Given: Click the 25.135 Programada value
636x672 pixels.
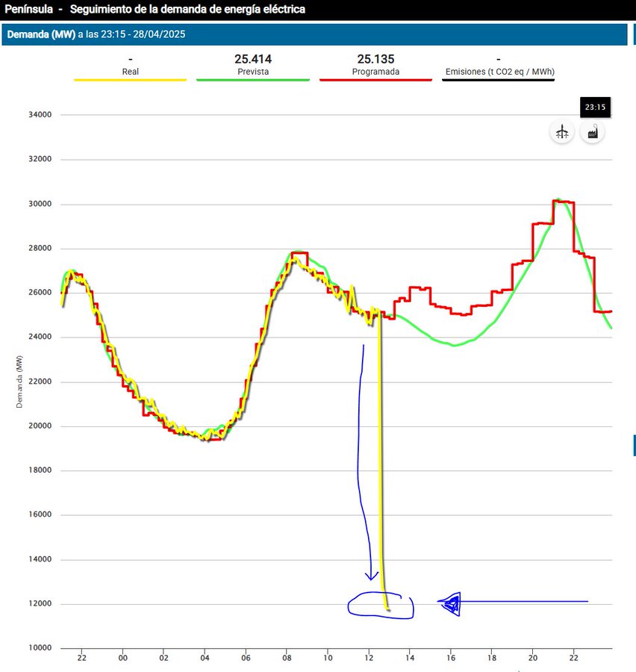Looking at the screenshot, I should [x=375, y=59].
